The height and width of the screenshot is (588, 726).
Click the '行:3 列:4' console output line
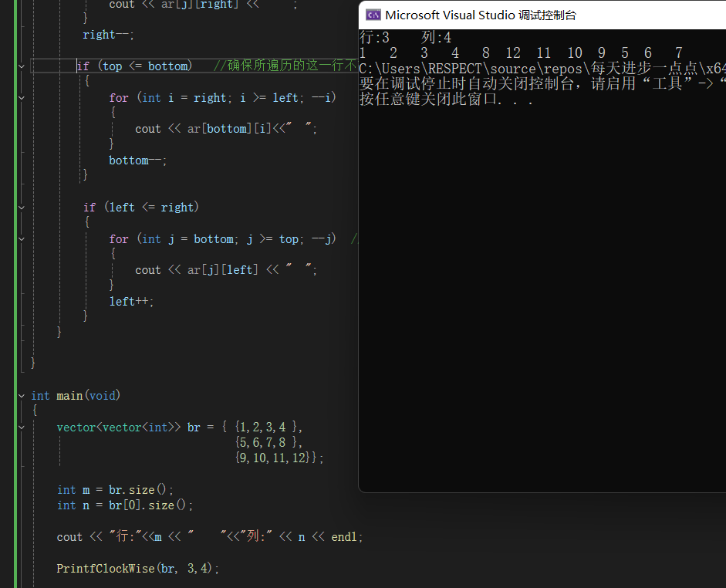coord(405,38)
